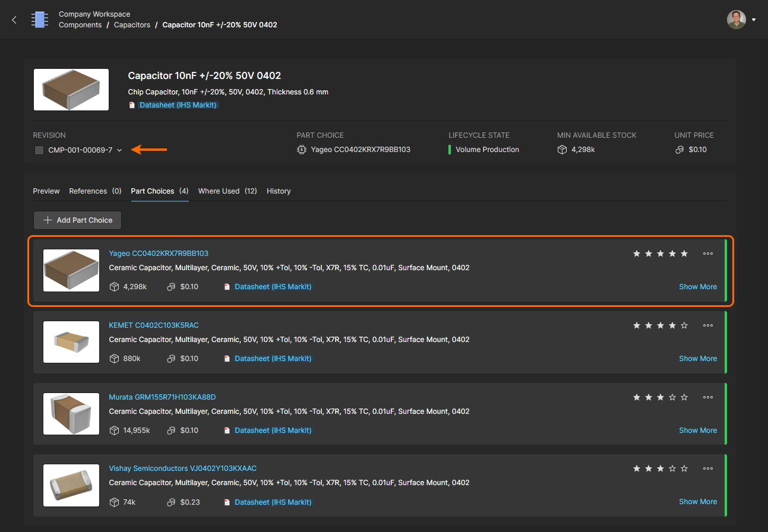This screenshot has width=768, height=532.
Task: Set the KEMET part rating to five stars
Action: [x=684, y=325]
